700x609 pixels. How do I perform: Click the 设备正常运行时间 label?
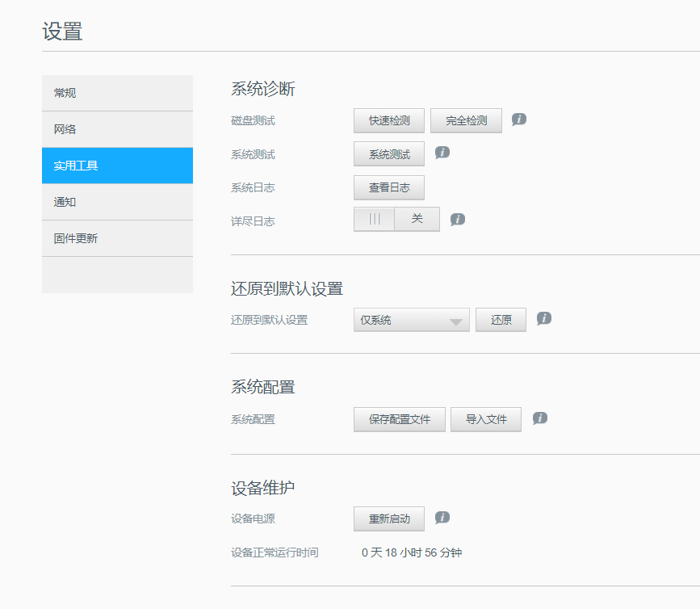(275, 552)
